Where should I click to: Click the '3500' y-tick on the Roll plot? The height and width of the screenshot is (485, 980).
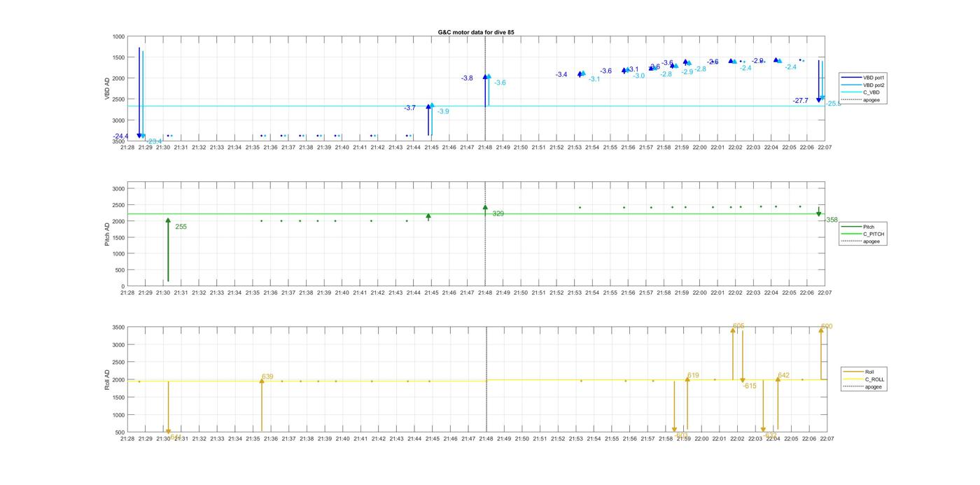(118, 328)
